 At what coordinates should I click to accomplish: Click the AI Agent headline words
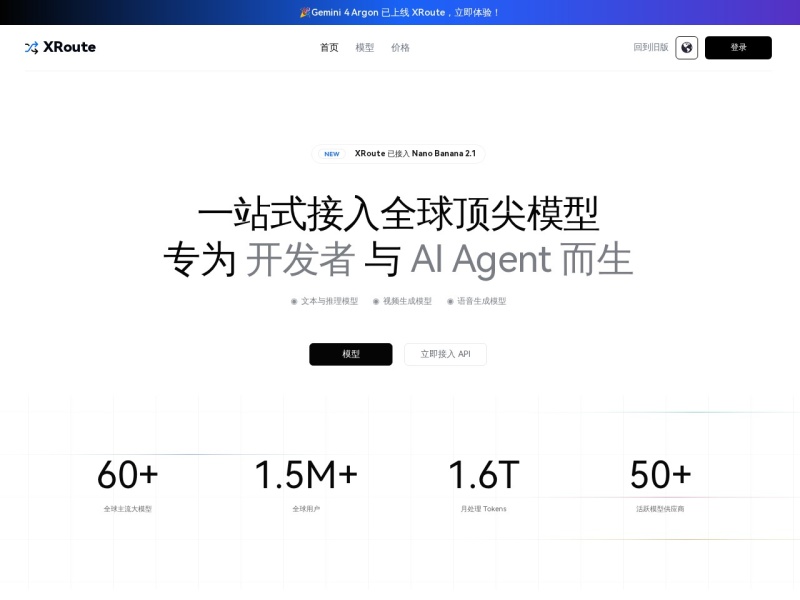click(x=481, y=259)
